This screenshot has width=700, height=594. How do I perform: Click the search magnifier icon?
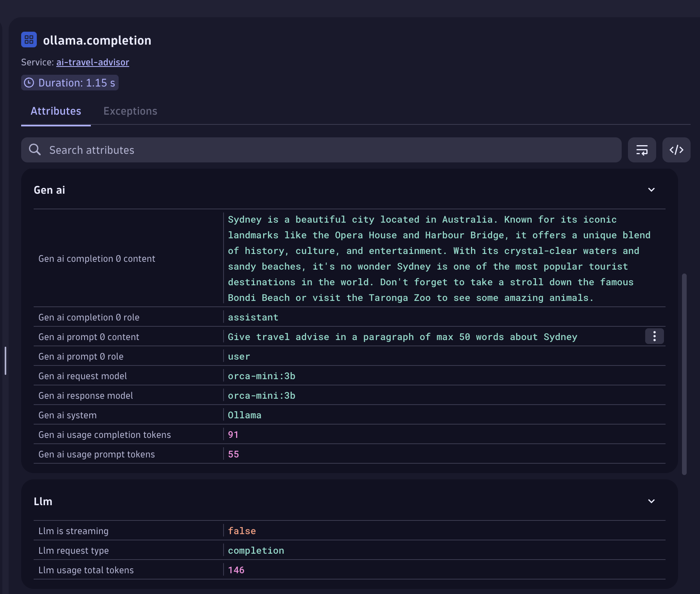[x=35, y=149]
